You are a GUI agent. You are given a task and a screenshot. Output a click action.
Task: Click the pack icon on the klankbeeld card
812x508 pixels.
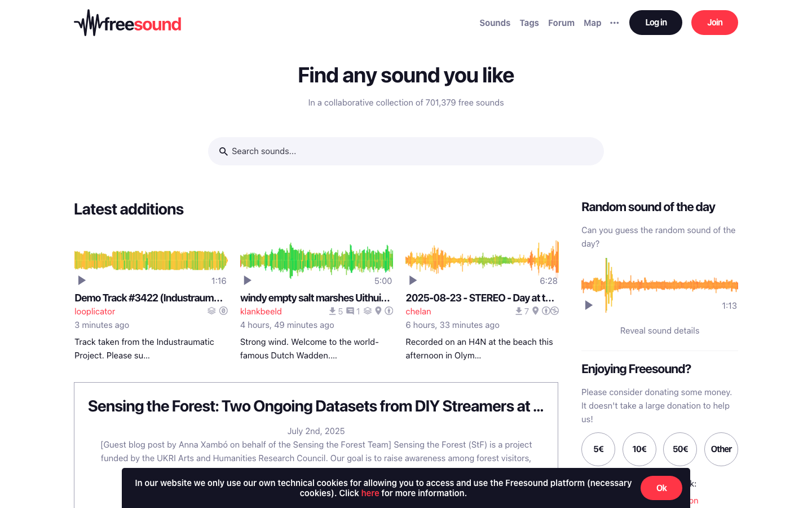368,311
